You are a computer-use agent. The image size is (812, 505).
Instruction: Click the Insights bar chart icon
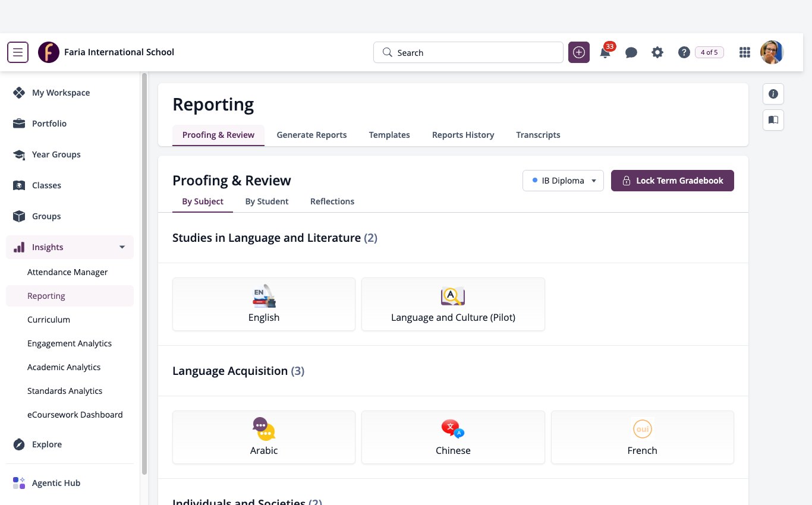tap(19, 247)
